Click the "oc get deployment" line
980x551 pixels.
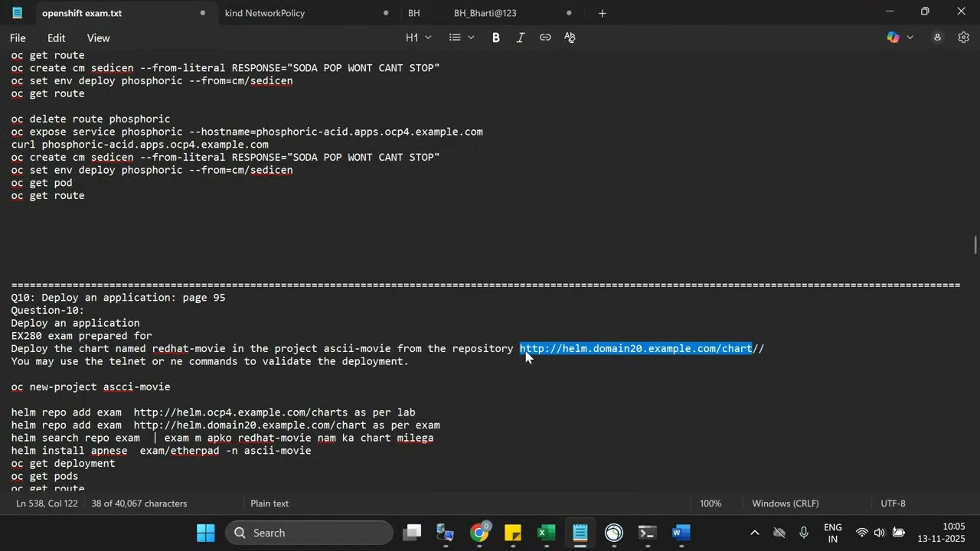coord(63,464)
